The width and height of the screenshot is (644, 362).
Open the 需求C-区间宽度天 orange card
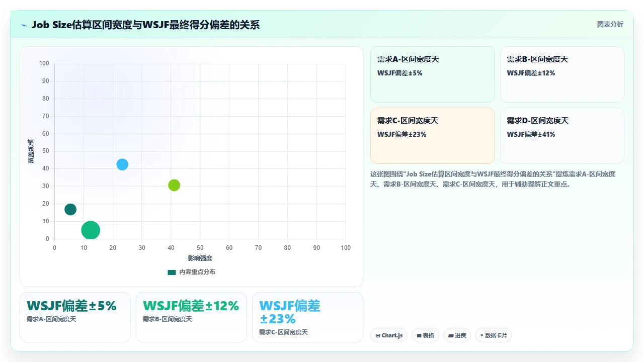pyautogui.click(x=433, y=136)
